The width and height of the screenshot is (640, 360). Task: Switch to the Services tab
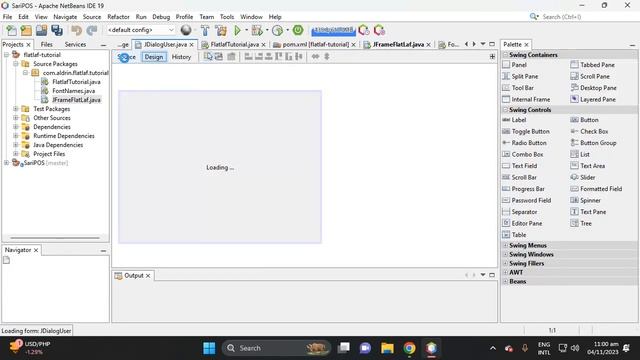75,44
